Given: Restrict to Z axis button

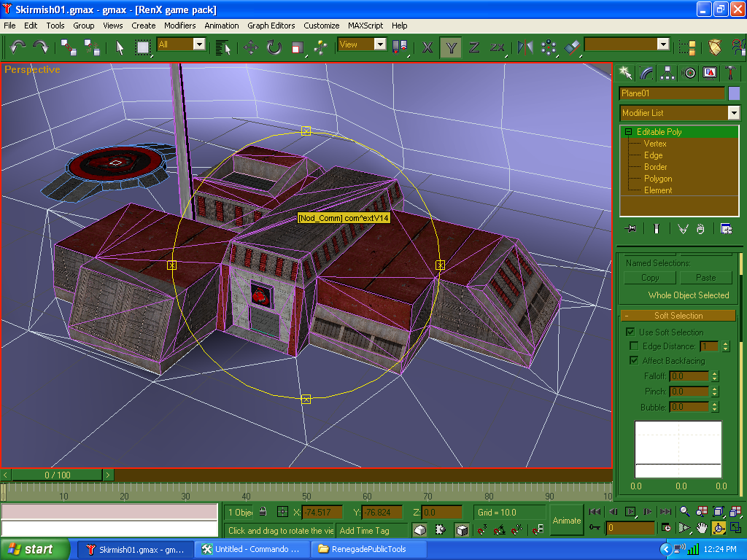Looking at the screenshot, I should (474, 47).
